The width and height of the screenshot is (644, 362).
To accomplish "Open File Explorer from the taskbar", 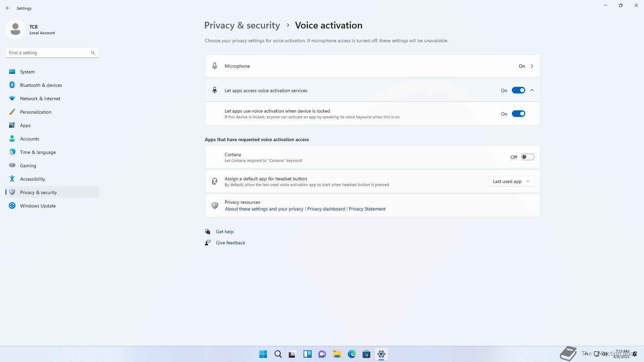I will [337, 354].
